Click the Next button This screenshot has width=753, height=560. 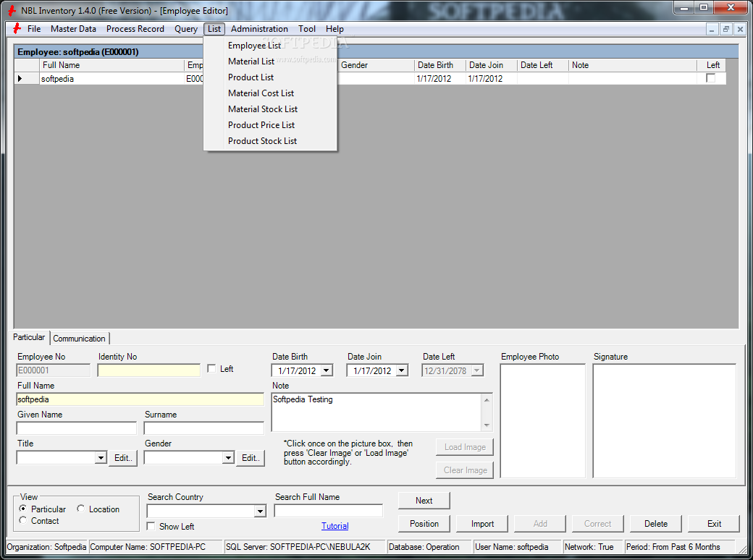(x=424, y=500)
